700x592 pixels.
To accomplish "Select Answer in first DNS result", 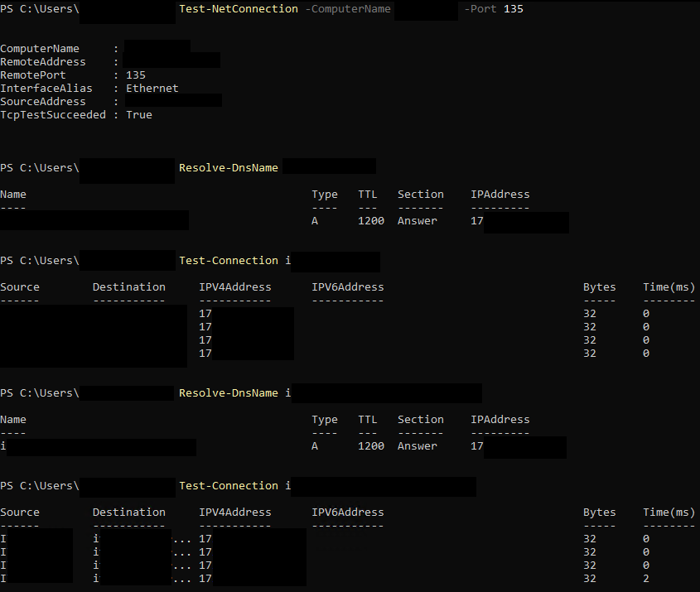I will pyautogui.click(x=418, y=221).
